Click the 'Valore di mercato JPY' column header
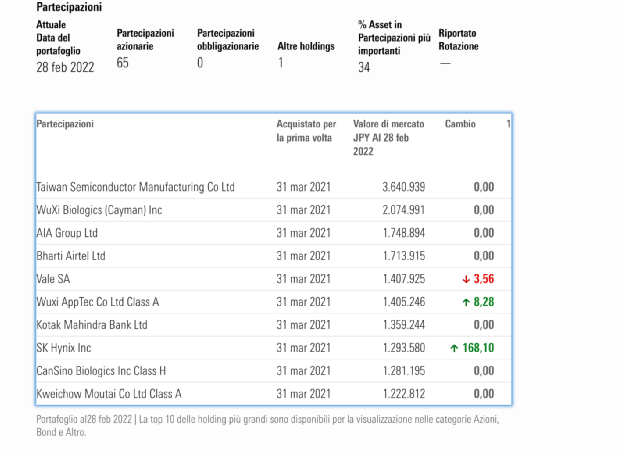 [388, 138]
